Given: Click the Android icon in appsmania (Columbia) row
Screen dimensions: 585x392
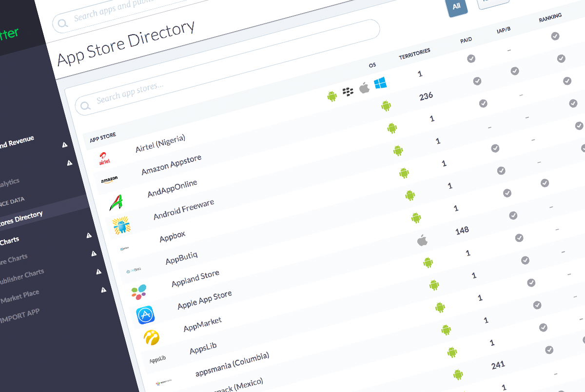Looking at the screenshot, I should [x=440, y=307].
